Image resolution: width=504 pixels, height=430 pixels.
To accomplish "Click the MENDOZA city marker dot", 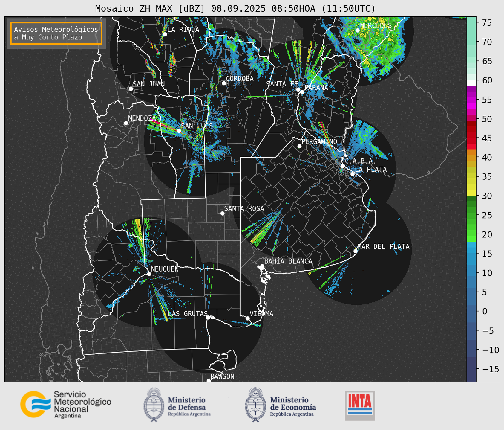I will [x=126, y=123].
